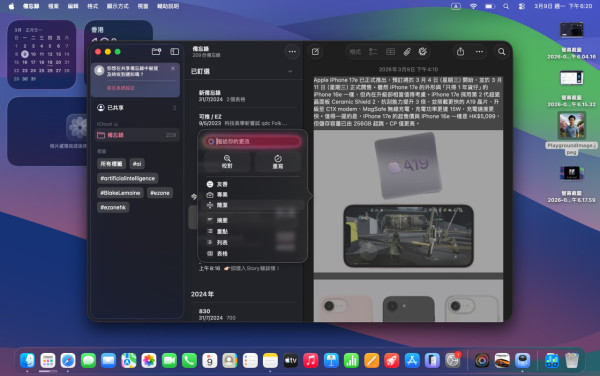Filter by the 所有標籤 tag
The width and height of the screenshot is (600, 376).
[x=111, y=164]
